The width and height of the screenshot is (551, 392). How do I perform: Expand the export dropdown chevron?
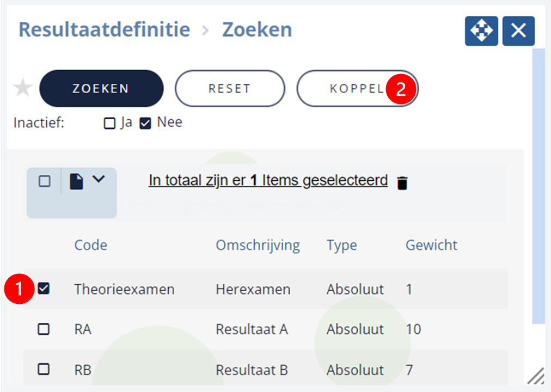tap(99, 179)
